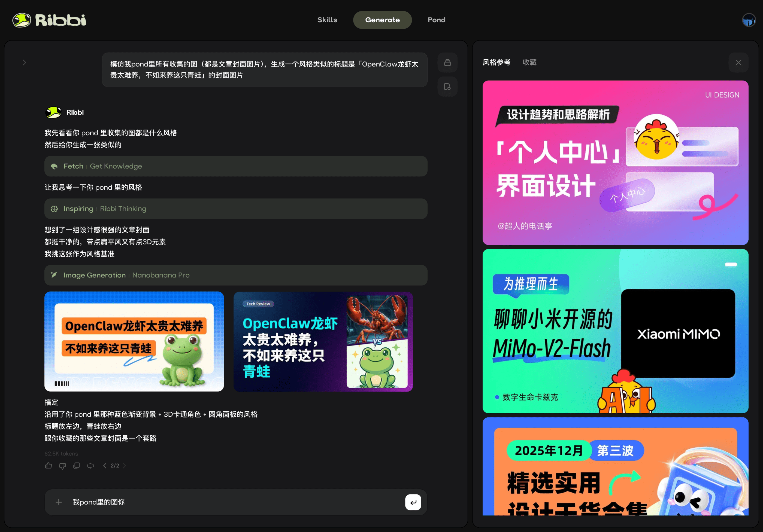Send the message with the enter arrow button
The image size is (763, 532).
[x=413, y=502]
